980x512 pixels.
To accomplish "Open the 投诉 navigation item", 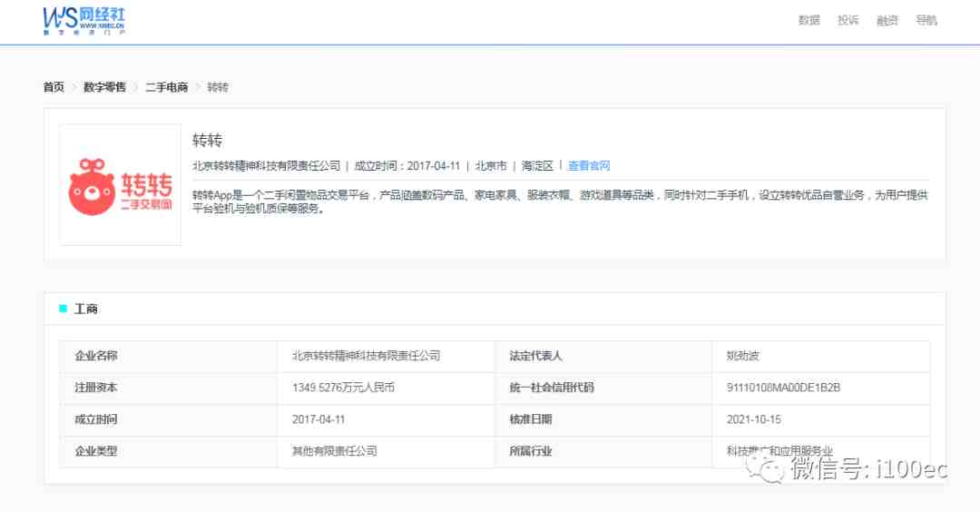I will (x=848, y=21).
